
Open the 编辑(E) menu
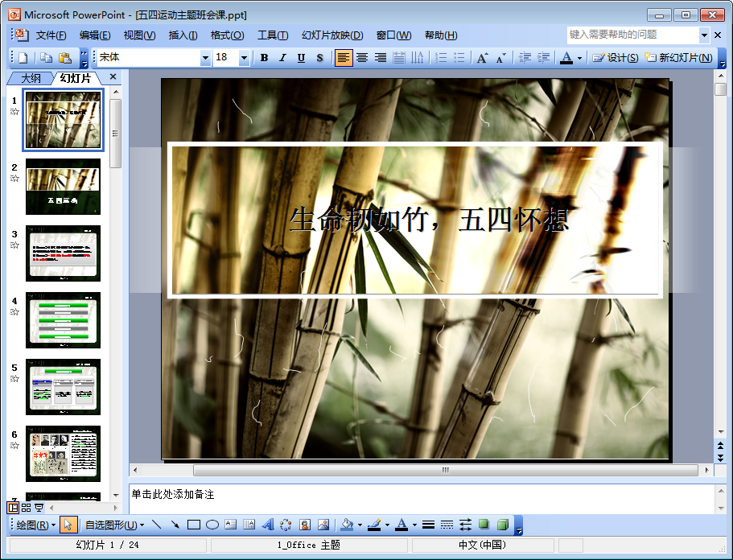point(95,35)
